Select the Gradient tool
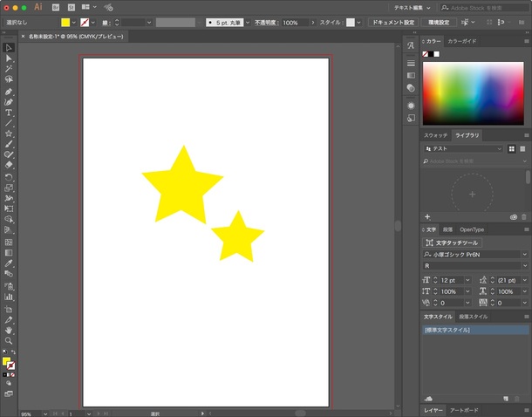 [9, 253]
